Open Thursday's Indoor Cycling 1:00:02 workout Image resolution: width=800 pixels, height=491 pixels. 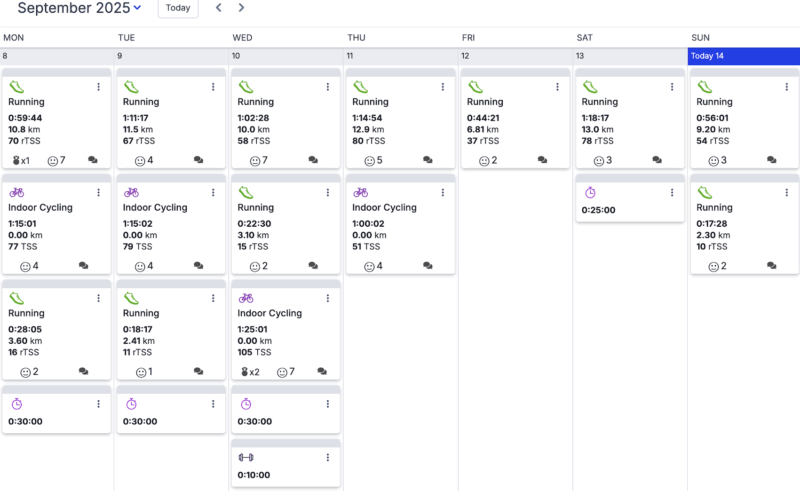pyautogui.click(x=401, y=228)
